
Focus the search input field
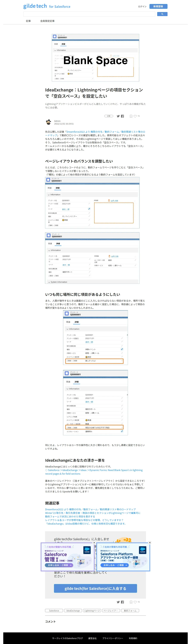pyautogui.click(x=89, y=14)
